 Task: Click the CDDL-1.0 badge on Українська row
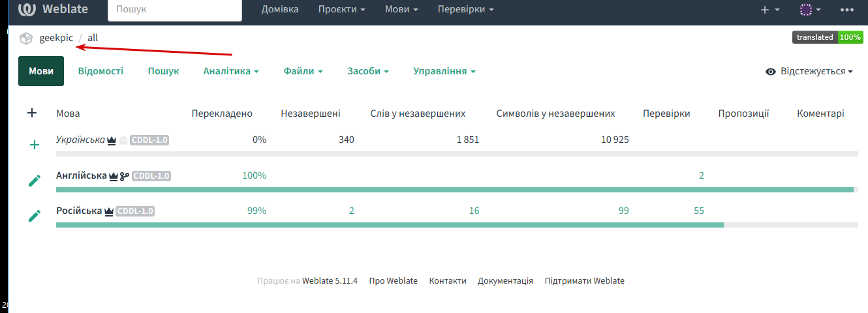coord(149,140)
